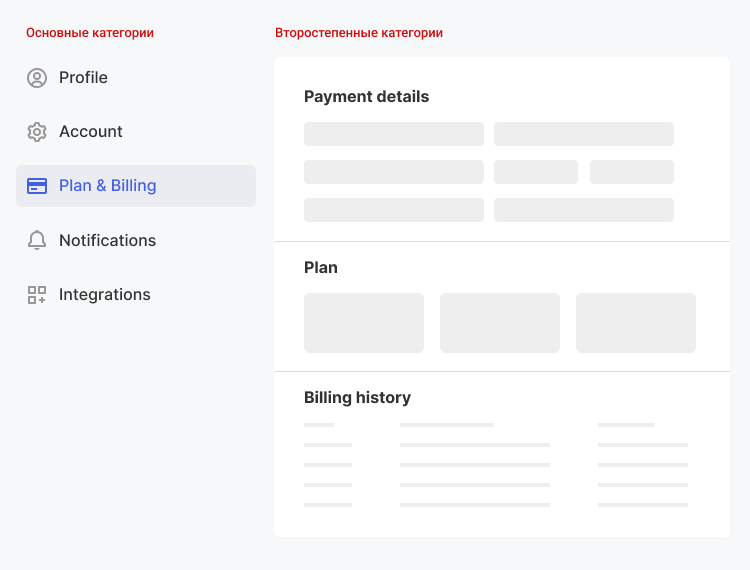The image size is (750, 570).
Task: Click the Billing history heading
Action: click(357, 398)
